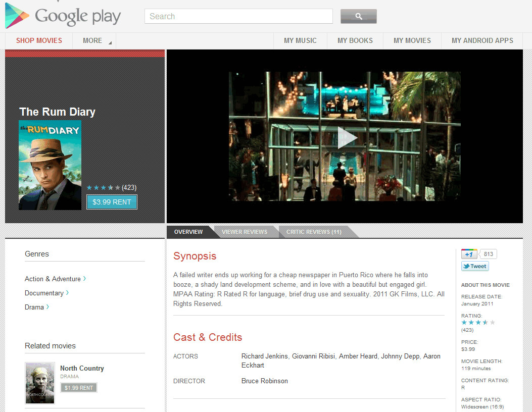
Task: Expand the MORE dropdown menu
Action: pyautogui.click(x=94, y=41)
